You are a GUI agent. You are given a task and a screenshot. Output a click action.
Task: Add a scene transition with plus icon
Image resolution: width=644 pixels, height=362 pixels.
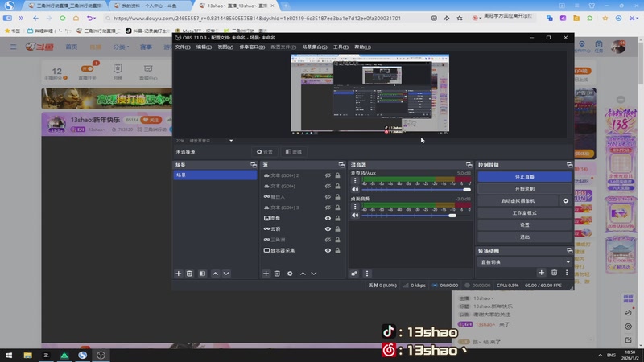[541, 273]
